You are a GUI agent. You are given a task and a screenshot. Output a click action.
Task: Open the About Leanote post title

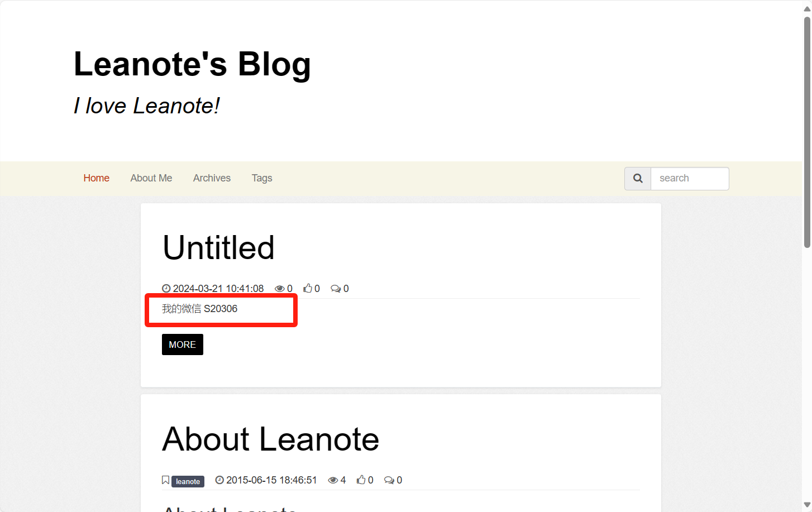(x=270, y=439)
